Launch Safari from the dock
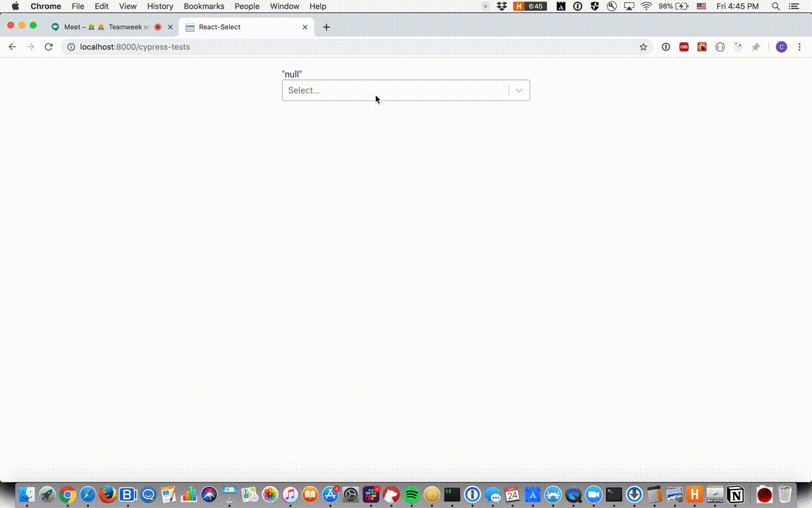812x508 pixels. 87,495
